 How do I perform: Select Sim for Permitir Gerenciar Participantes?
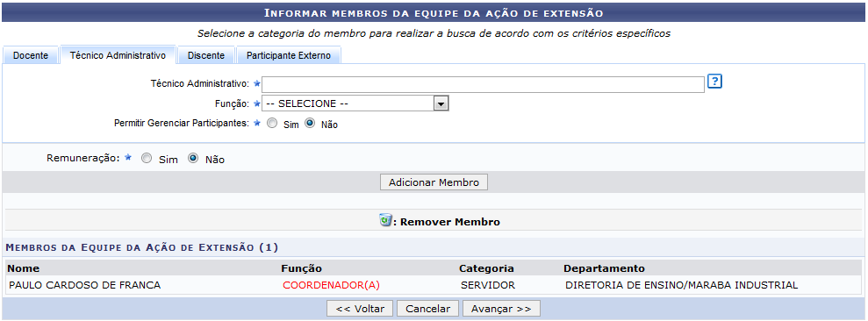[272, 124]
